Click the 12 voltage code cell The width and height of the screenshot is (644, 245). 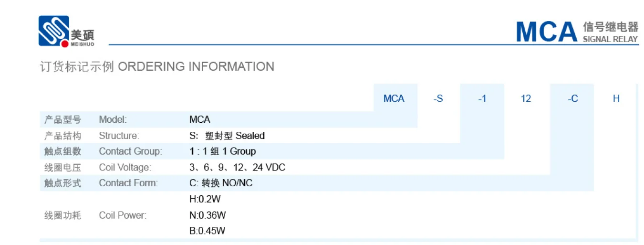[x=526, y=99]
